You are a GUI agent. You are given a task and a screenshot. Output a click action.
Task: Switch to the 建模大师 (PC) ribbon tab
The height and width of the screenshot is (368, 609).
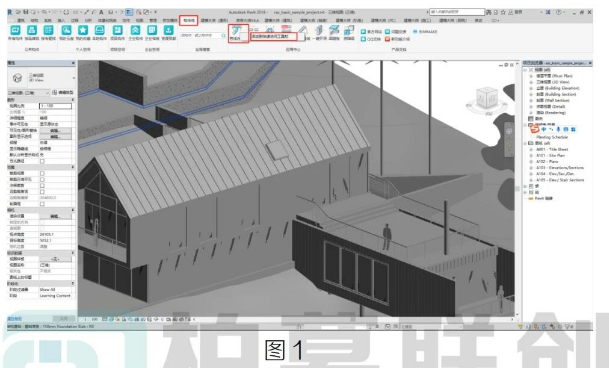point(383,20)
